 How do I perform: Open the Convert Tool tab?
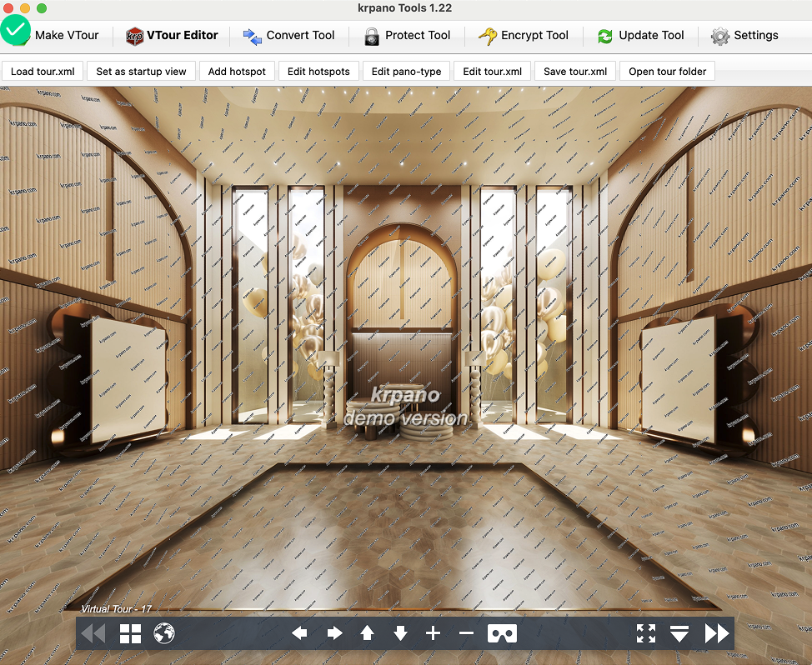click(289, 35)
